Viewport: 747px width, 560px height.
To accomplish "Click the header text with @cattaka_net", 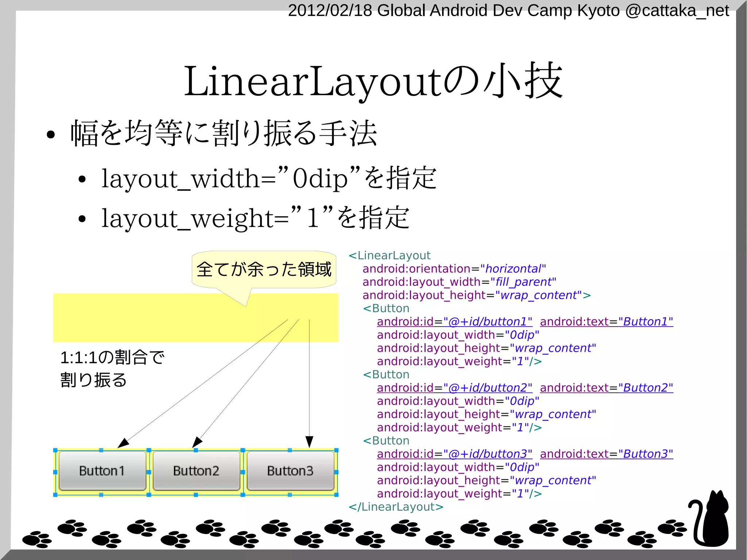I will coord(508,10).
